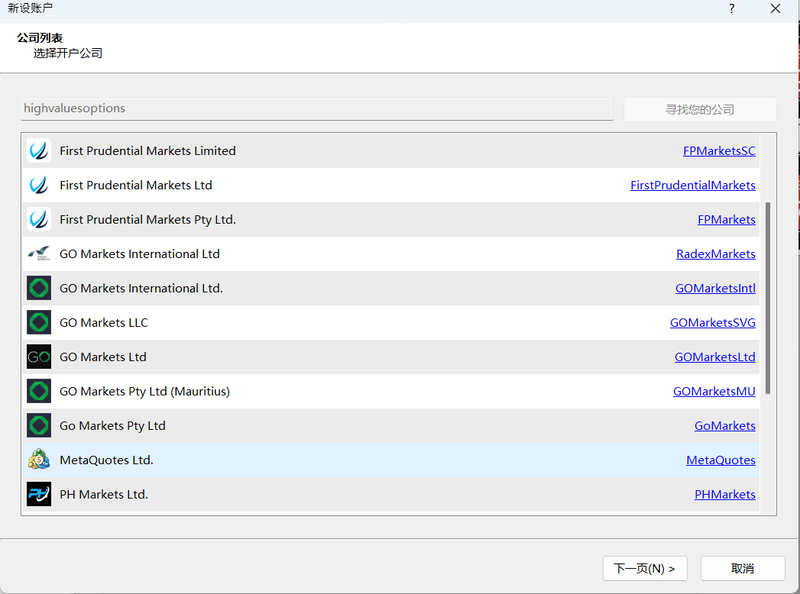Screen dimensions: 800x594
Task: Click the First Prudential Markets Pty Ltd. logo icon
Action: (39, 219)
